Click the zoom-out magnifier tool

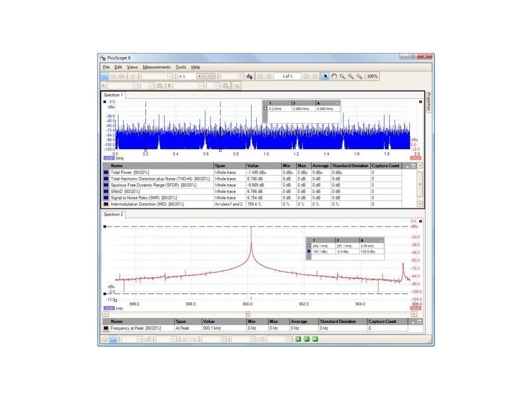[x=359, y=76]
